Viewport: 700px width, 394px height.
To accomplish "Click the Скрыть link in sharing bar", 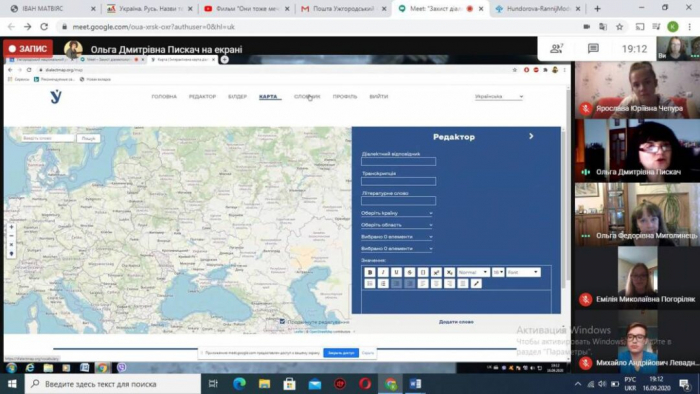I will (368, 353).
